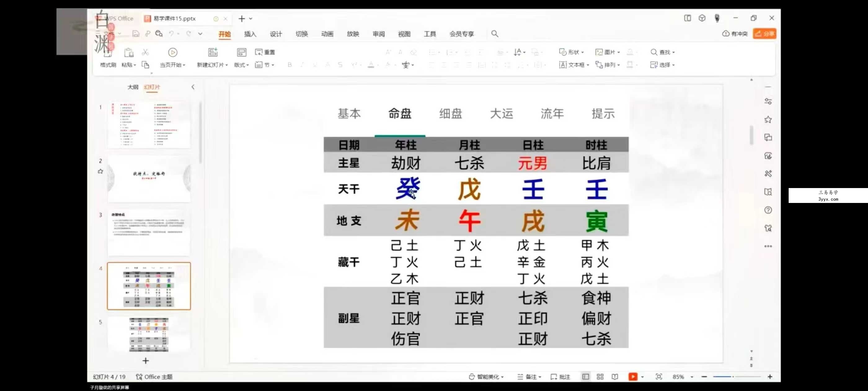Click the Save icon in quick access toolbar
The width and height of the screenshot is (868, 391).
[135, 34]
